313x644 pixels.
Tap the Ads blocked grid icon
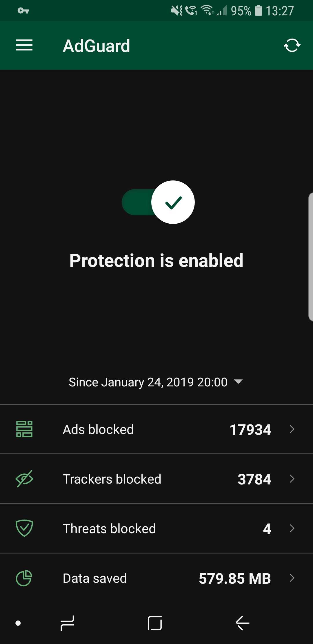pos(24,429)
